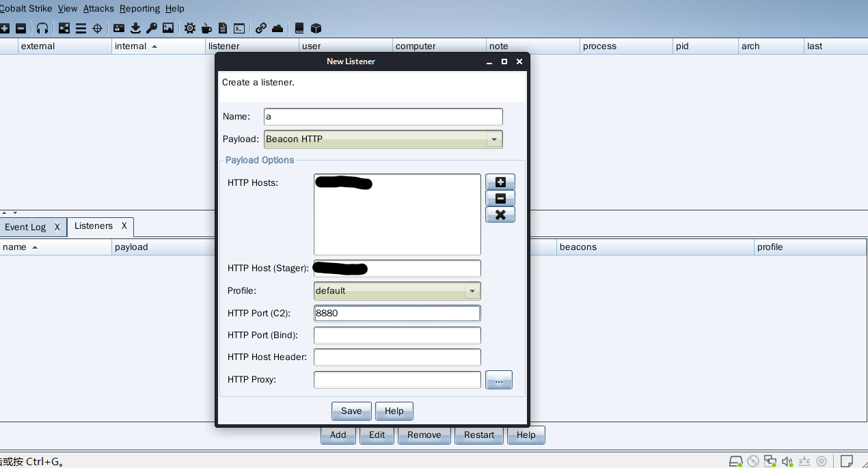Open screenshots view picture icon
This screenshot has height=468, width=868.
tap(168, 29)
